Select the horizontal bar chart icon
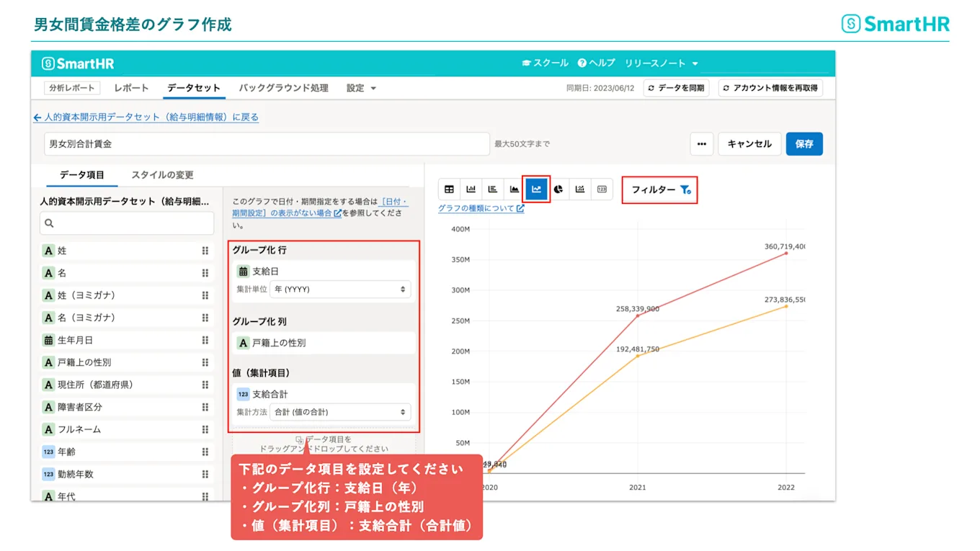The width and height of the screenshot is (980, 551). pos(493,189)
